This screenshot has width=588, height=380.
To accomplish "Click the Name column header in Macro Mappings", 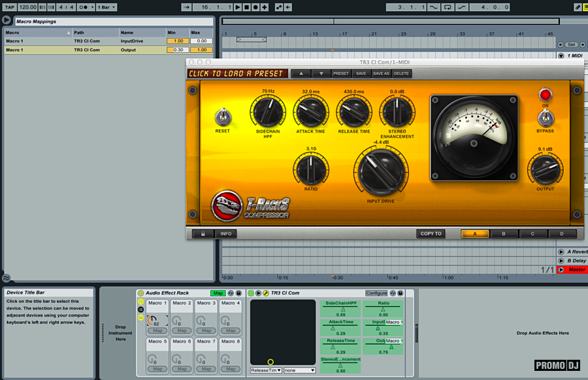I will [142, 33].
